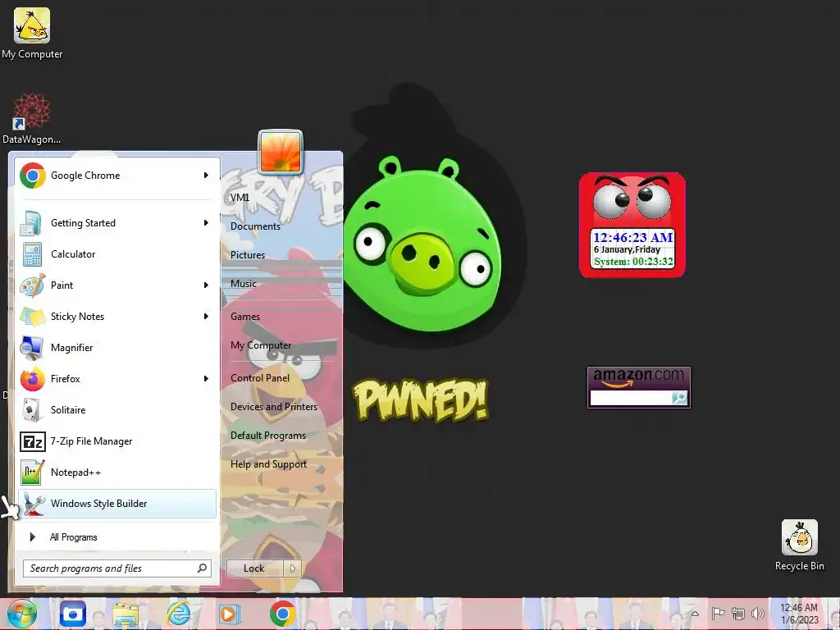
Task: Open Google Chrome from taskbar
Action: click(282, 614)
